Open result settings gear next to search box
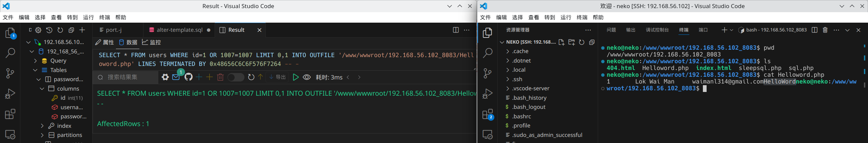This screenshot has height=143, width=868. [x=165, y=77]
